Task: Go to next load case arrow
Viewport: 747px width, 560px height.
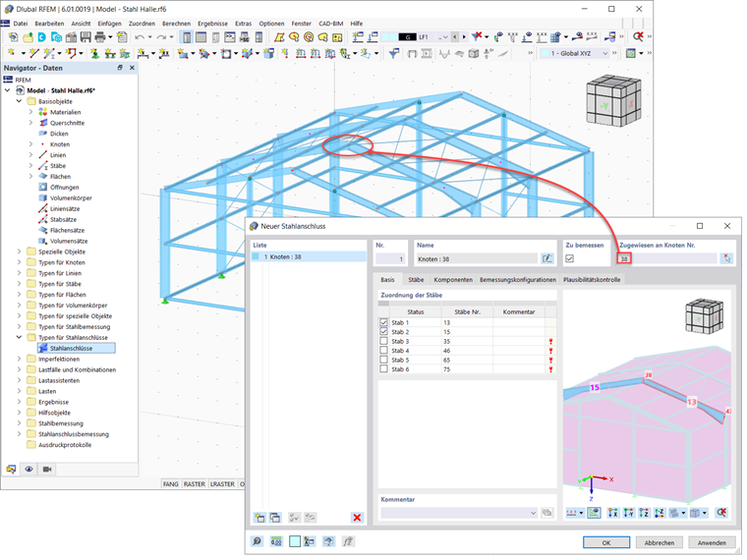Action: pos(464,37)
